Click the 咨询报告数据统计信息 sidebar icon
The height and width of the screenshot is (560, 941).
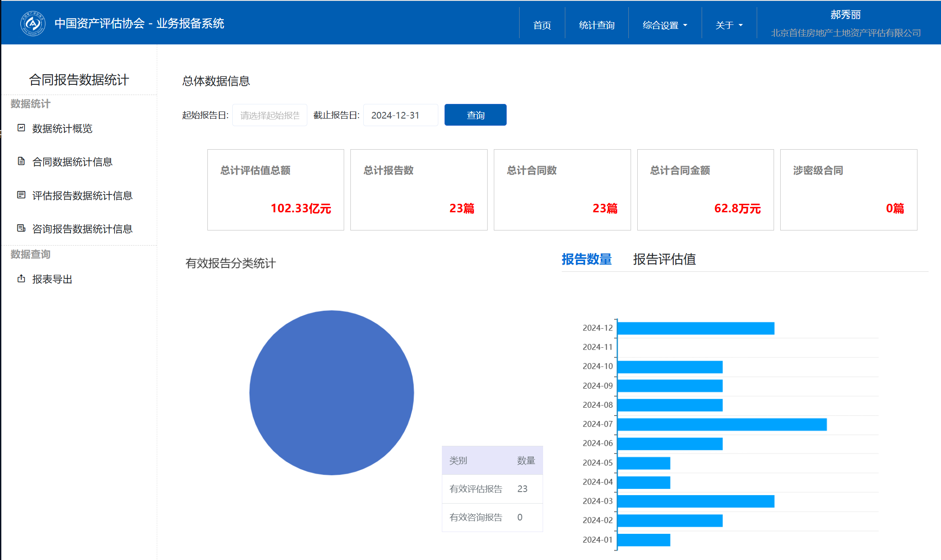pyautogui.click(x=21, y=228)
